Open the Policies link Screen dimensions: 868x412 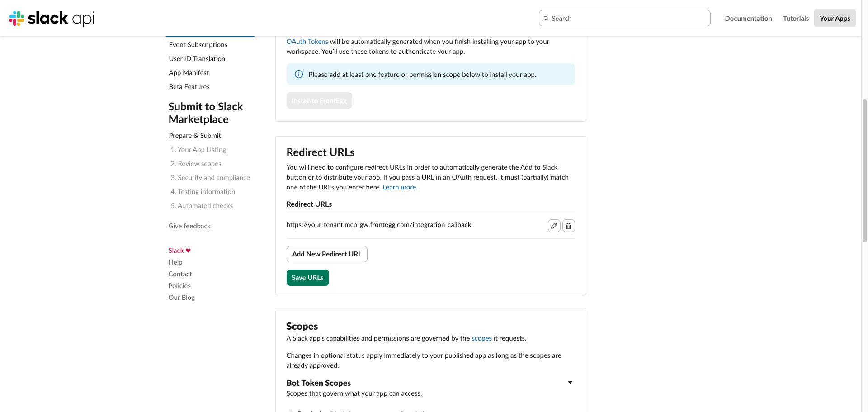point(179,286)
